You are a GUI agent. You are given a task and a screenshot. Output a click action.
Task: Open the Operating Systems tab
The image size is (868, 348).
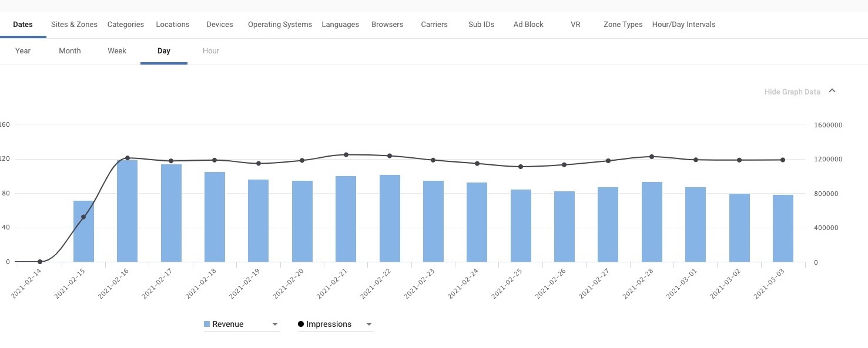280,25
